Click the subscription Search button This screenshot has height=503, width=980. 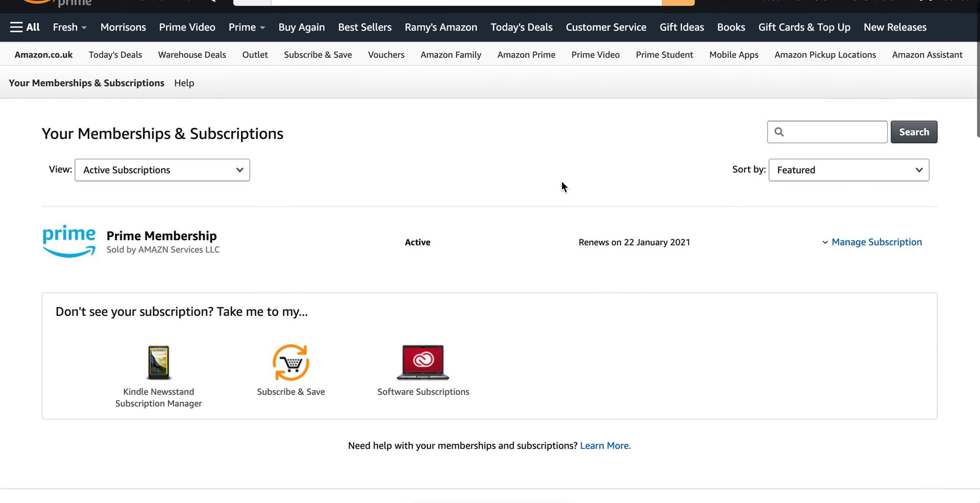(914, 132)
